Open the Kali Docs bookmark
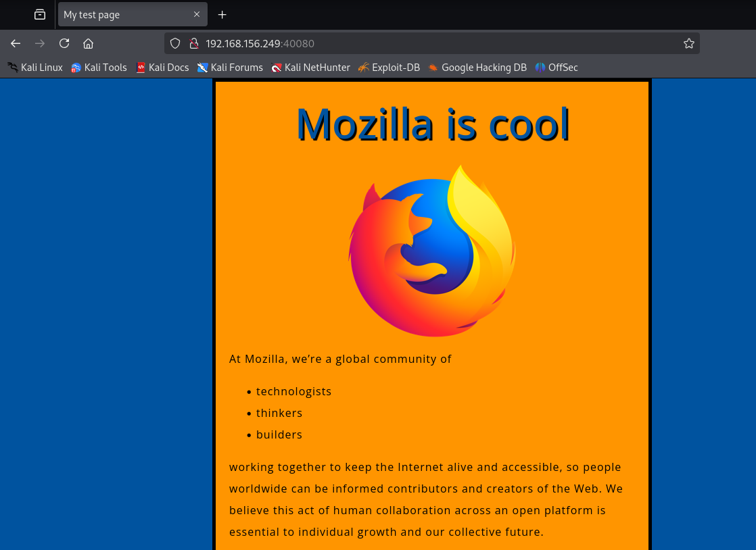 click(x=162, y=68)
